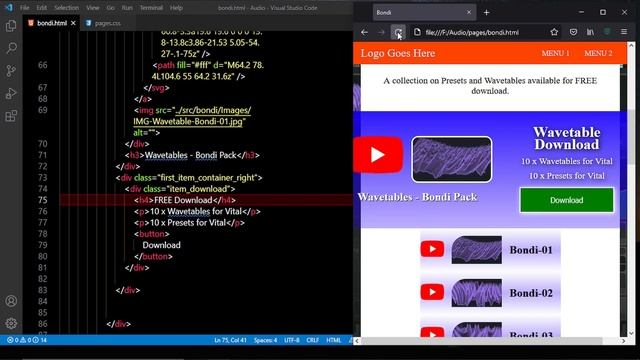Screen dimensions: 640x360
Task: Go forward in the browser
Action: (381, 32)
